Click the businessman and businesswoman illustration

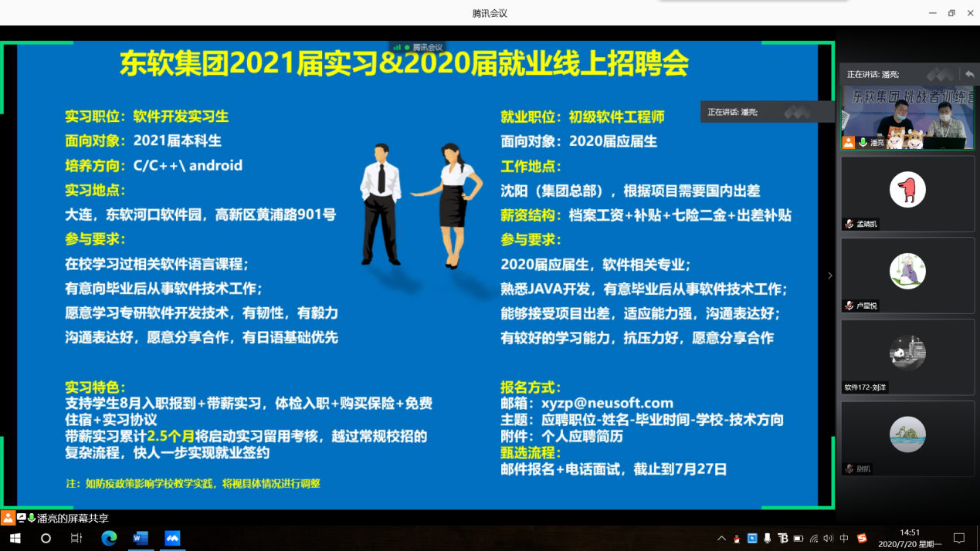[420, 205]
